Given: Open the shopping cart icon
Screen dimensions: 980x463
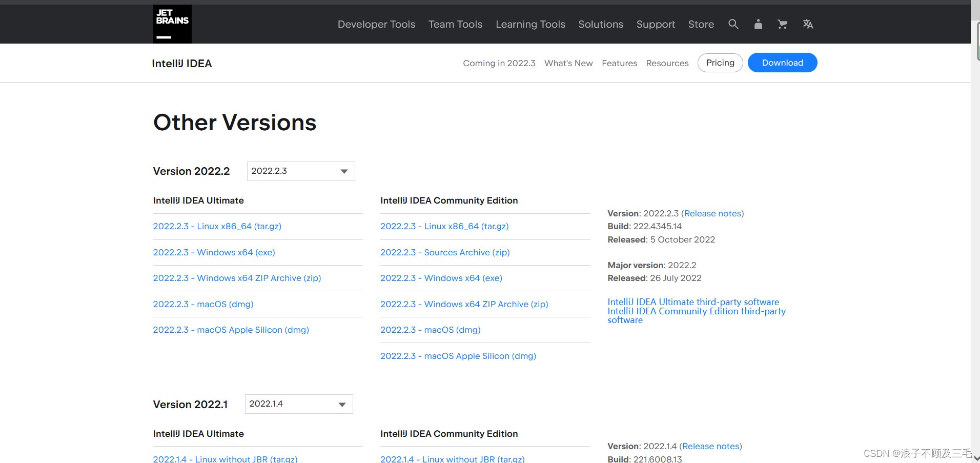Looking at the screenshot, I should 782,24.
